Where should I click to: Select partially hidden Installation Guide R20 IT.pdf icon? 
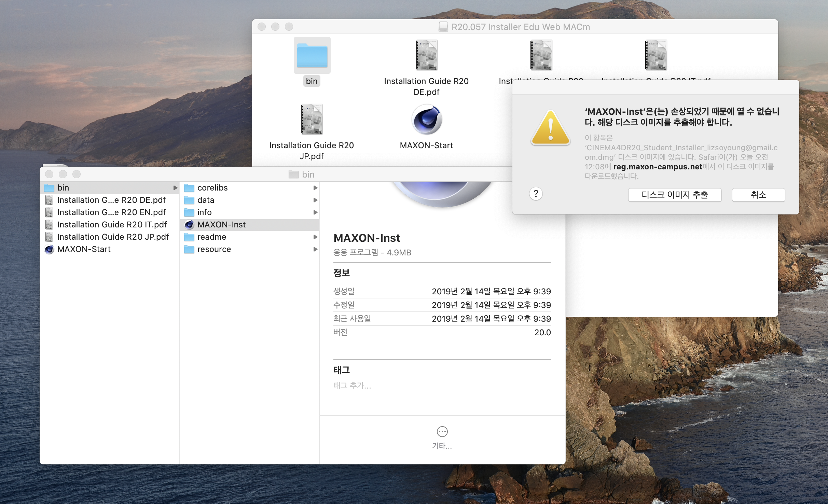[x=656, y=55]
